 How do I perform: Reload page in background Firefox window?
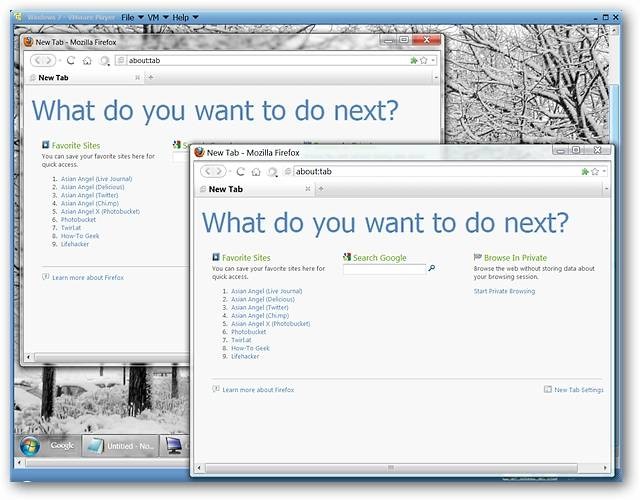(71, 60)
